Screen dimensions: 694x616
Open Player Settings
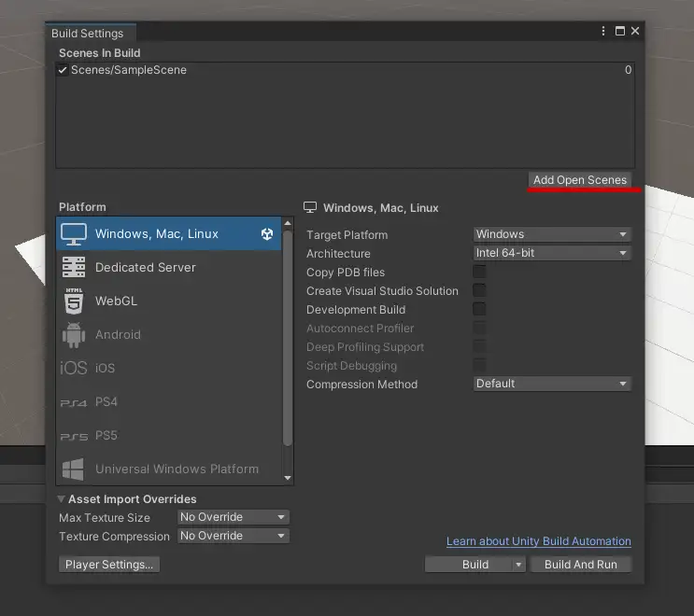[x=109, y=565]
